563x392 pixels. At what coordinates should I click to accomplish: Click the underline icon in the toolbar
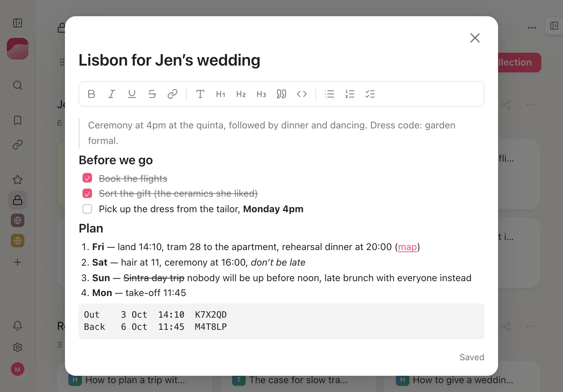(132, 94)
